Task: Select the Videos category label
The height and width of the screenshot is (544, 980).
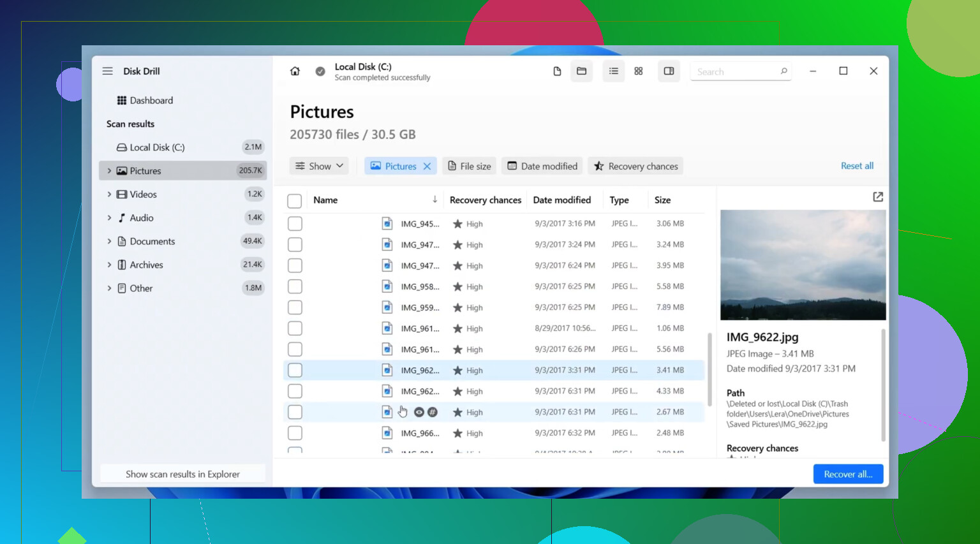Action: point(143,195)
